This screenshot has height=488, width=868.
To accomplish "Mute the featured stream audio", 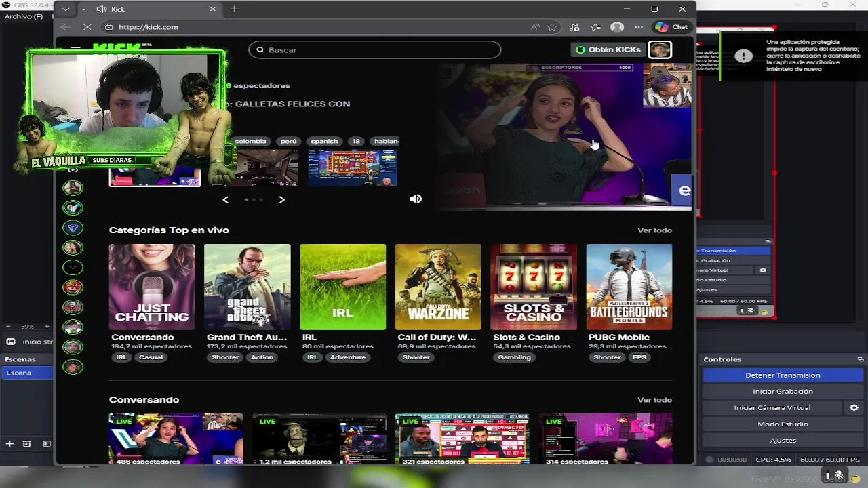I will [416, 199].
